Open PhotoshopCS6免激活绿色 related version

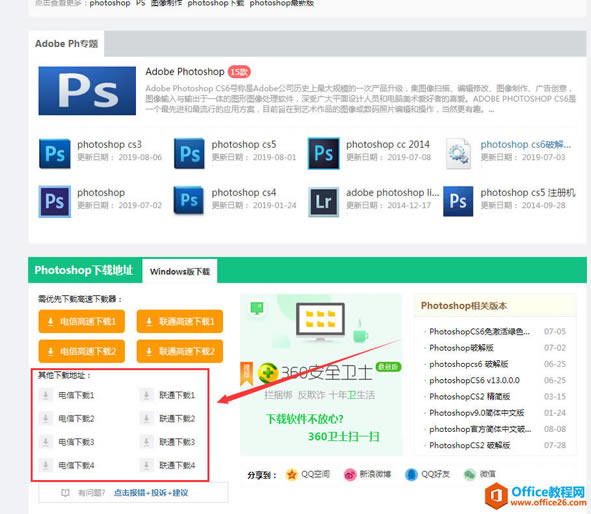(479, 332)
